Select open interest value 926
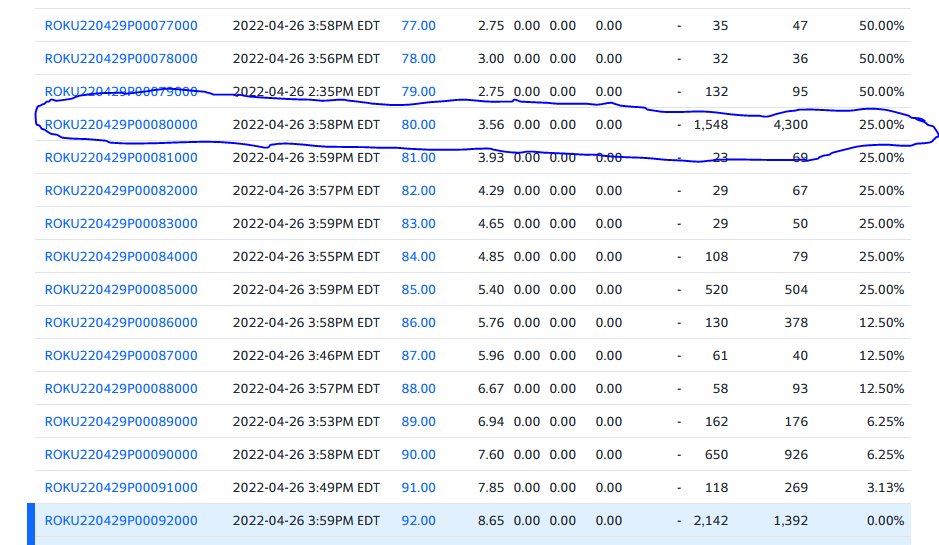The image size is (939, 545). [796, 455]
